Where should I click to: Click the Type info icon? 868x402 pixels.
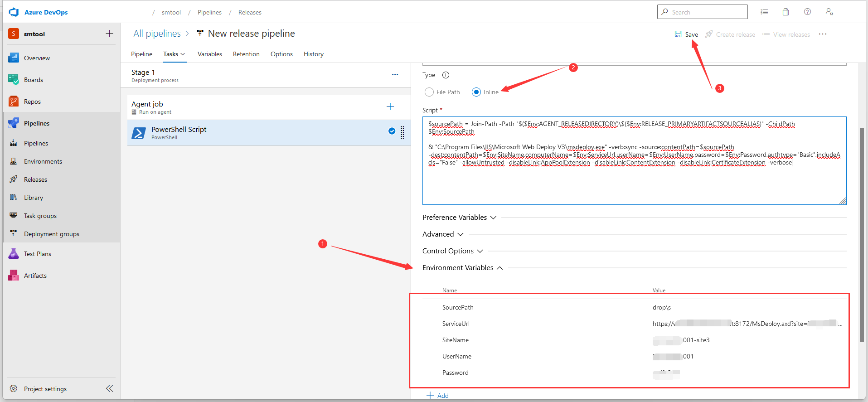pyautogui.click(x=446, y=75)
